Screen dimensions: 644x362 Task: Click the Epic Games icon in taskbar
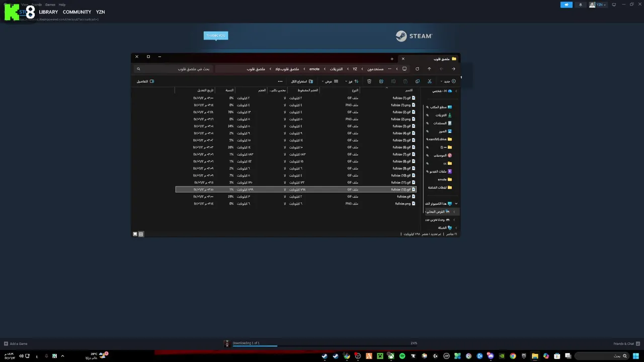[x=524, y=356]
